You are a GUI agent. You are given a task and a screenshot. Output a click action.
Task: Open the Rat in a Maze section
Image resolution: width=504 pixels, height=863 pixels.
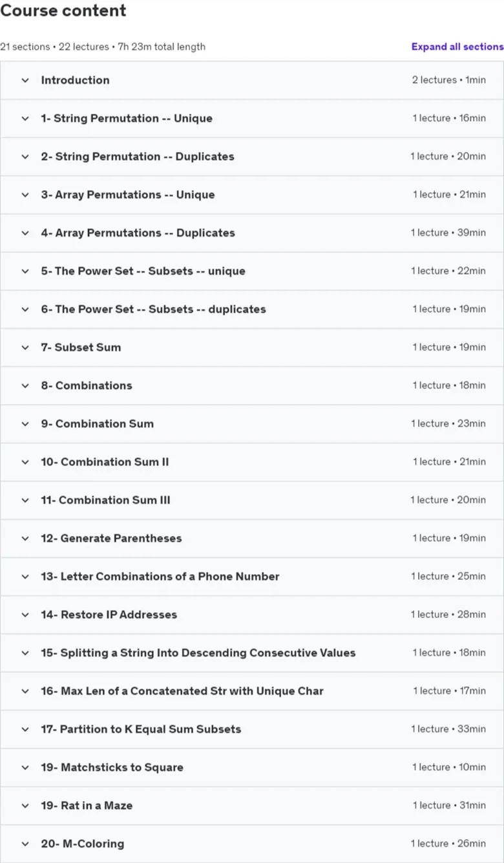coord(252,805)
